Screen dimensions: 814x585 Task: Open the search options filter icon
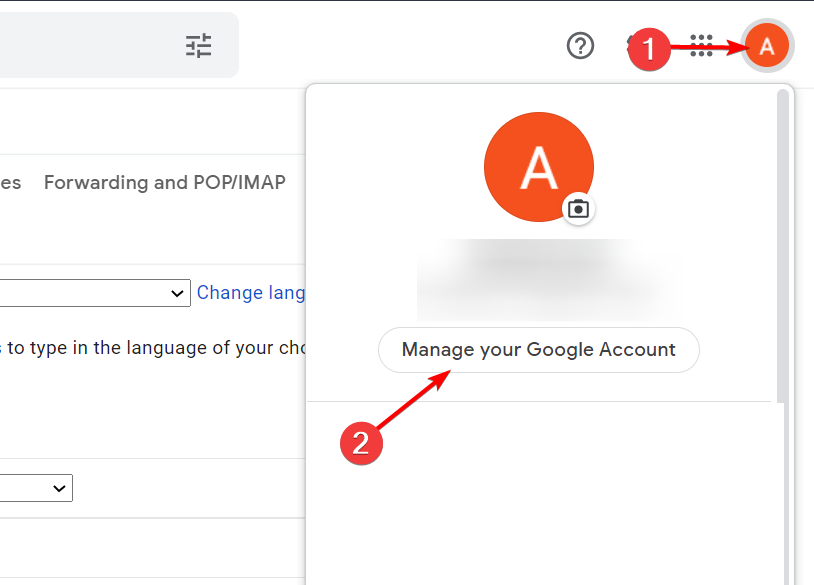(x=199, y=45)
